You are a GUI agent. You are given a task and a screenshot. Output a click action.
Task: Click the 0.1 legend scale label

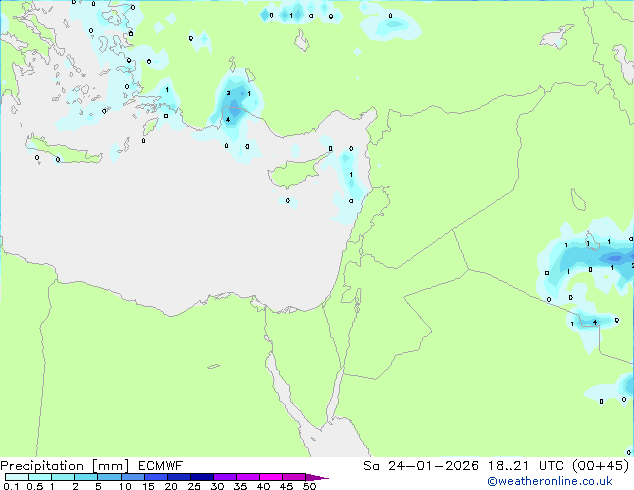[11, 486]
